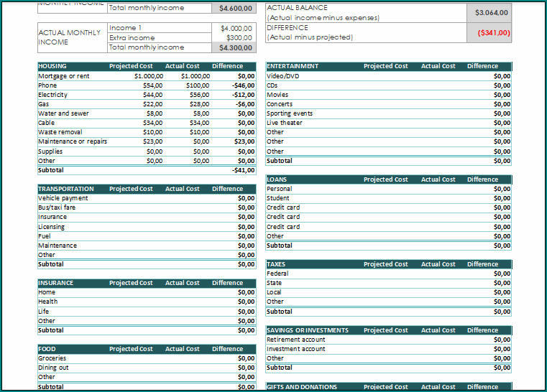The width and height of the screenshot is (547, 392).
Task: Select Gas projected cost $22,00
Action: (152, 104)
